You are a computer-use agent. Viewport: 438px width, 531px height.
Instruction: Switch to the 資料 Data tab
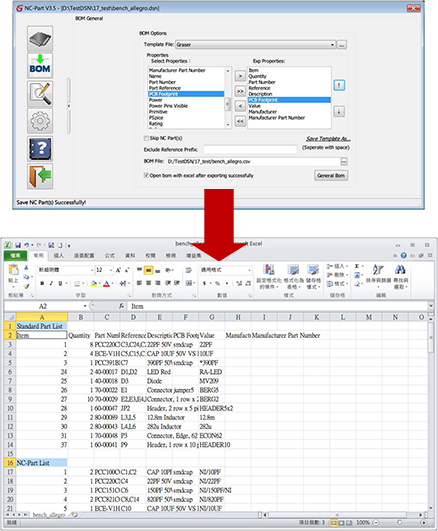click(130, 255)
